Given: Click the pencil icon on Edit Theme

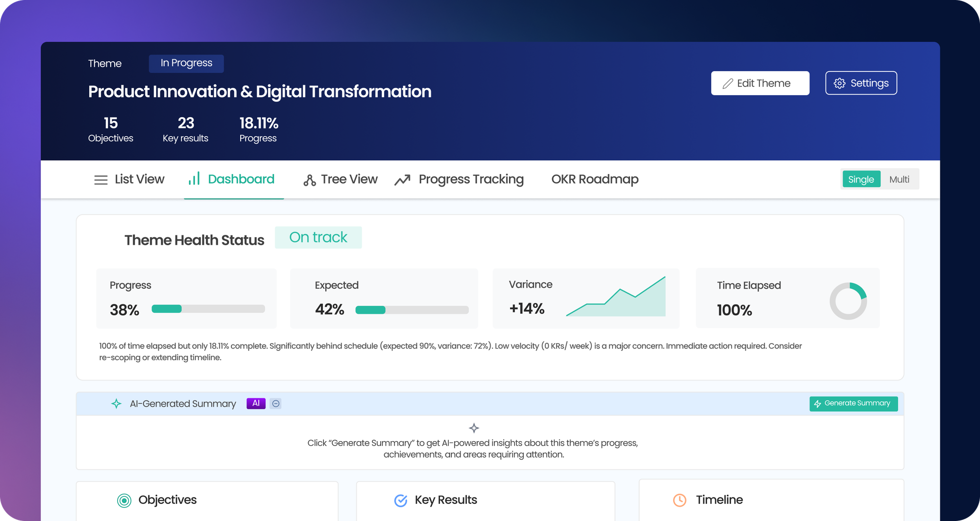Looking at the screenshot, I should click(728, 83).
